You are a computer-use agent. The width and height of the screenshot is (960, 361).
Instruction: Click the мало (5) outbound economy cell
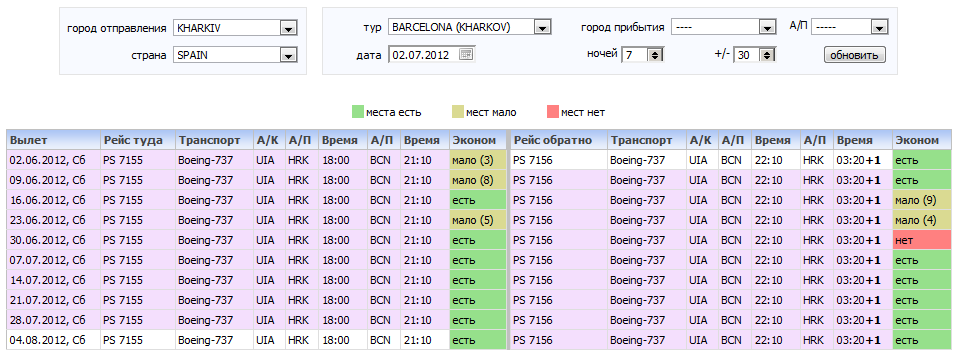(478, 220)
